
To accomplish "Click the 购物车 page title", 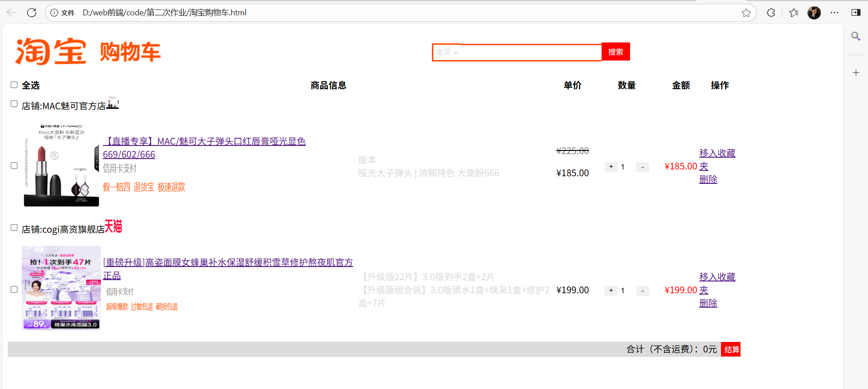I will point(130,52).
